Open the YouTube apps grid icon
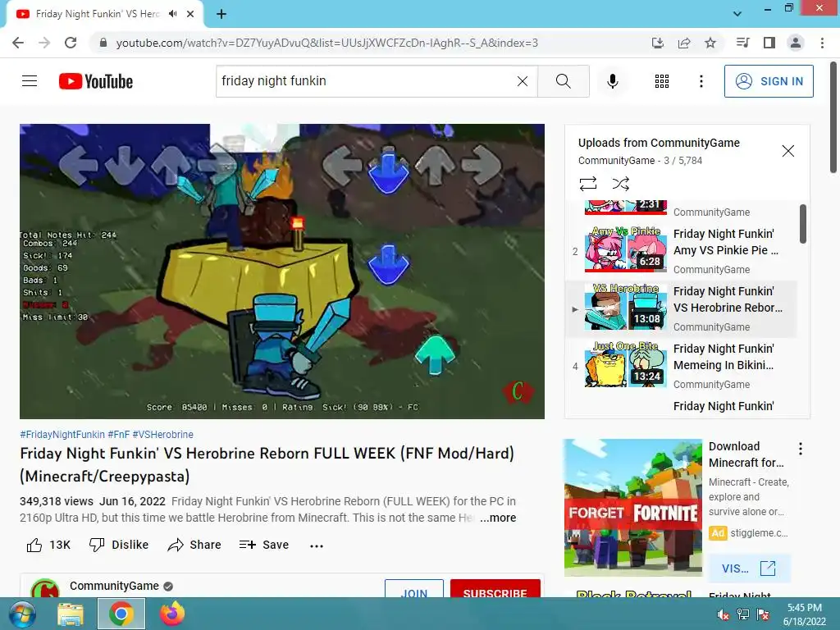This screenshot has width=840, height=630. pos(662,81)
